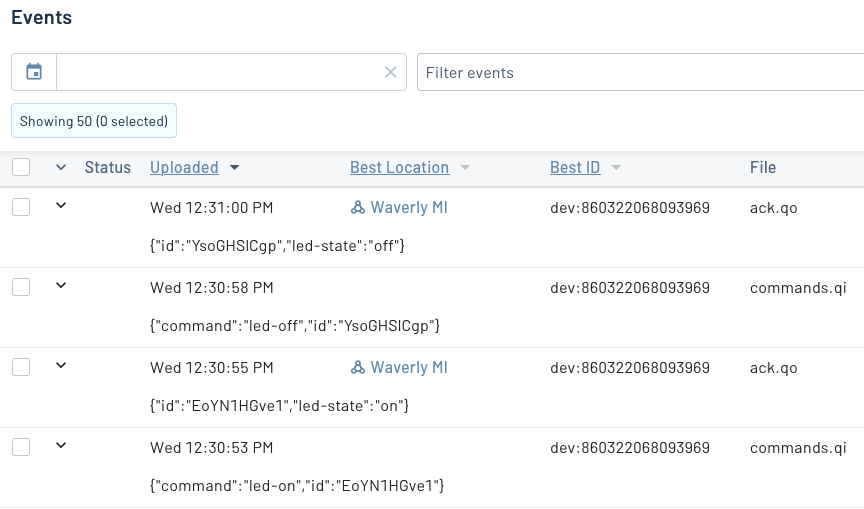Screen dimensions: 864x509
Task: Click the Events page heading
Action: coord(41,18)
